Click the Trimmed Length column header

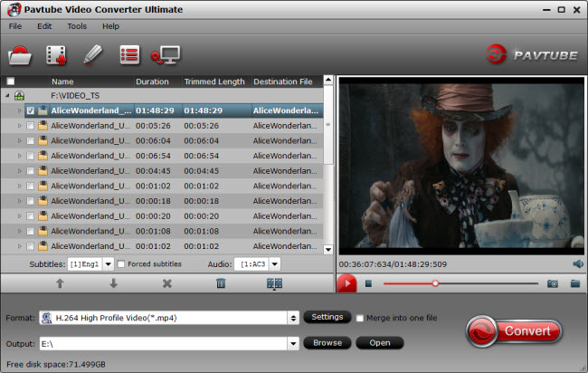pos(214,81)
